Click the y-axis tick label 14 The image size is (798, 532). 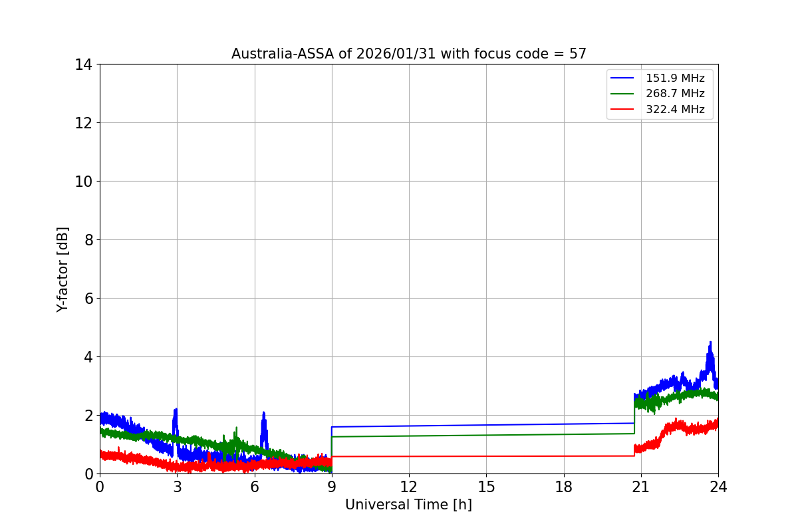[84, 65]
